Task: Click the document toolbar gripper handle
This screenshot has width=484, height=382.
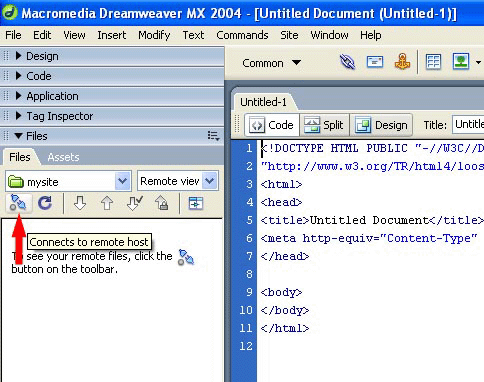Action: [x=237, y=124]
